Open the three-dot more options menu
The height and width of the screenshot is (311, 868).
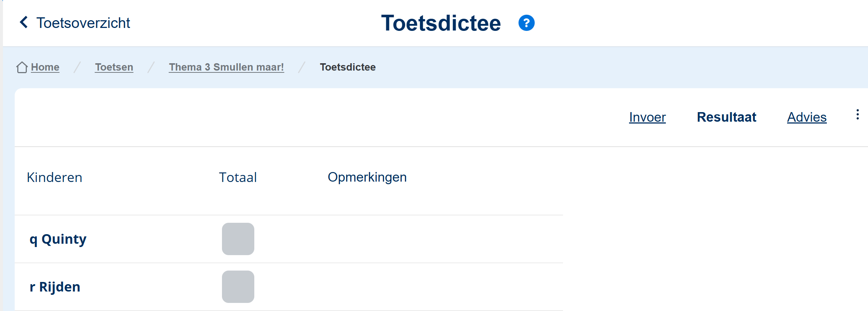pos(857,115)
